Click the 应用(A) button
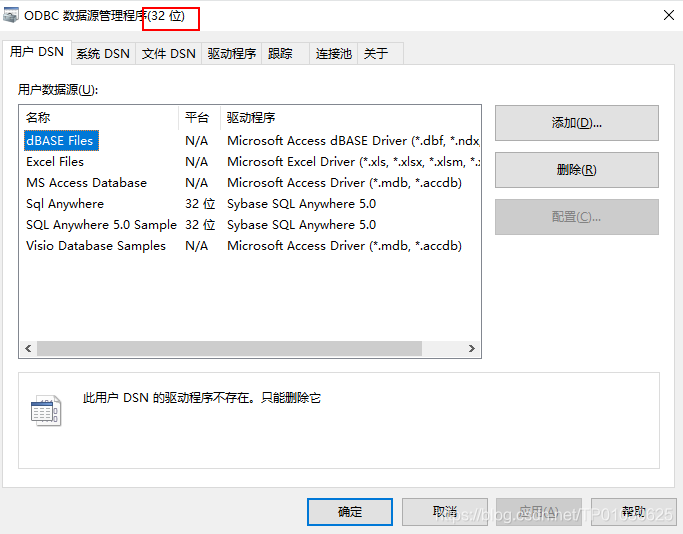This screenshot has width=683, height=534. 539,512
